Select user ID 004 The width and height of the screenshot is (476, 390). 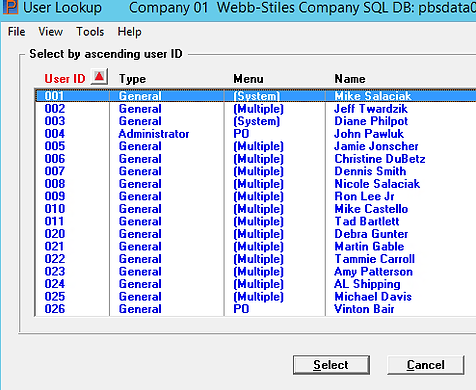tap(55, 134)
